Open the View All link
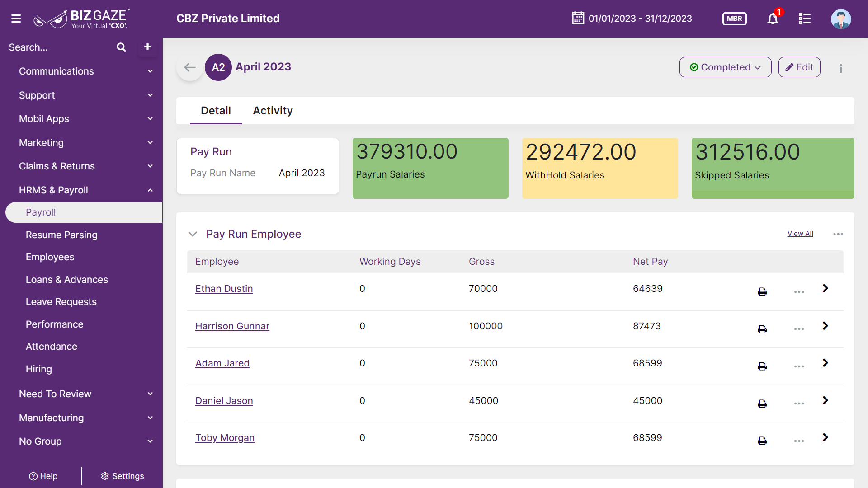This screenshot has width=868, height=488. 800,234
